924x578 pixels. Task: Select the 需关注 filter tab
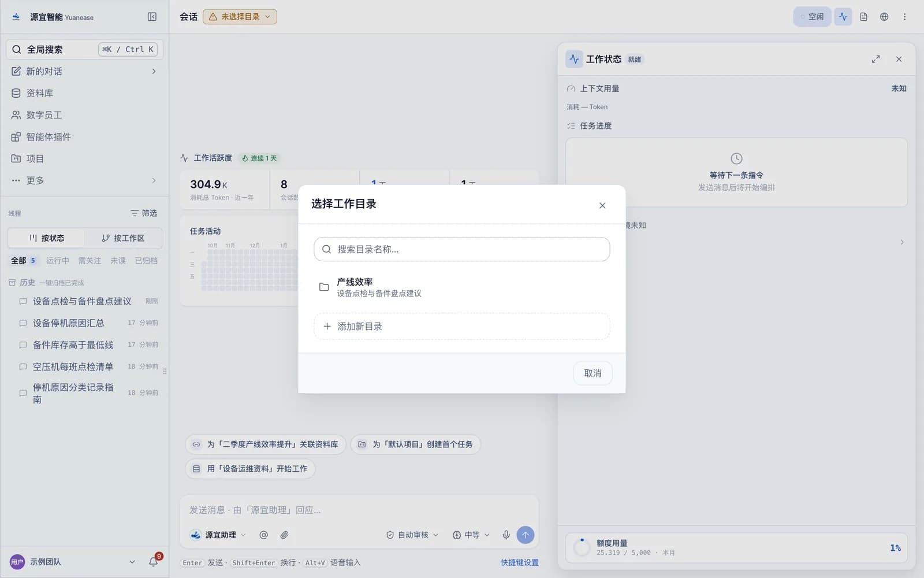[x=90, y=261]
